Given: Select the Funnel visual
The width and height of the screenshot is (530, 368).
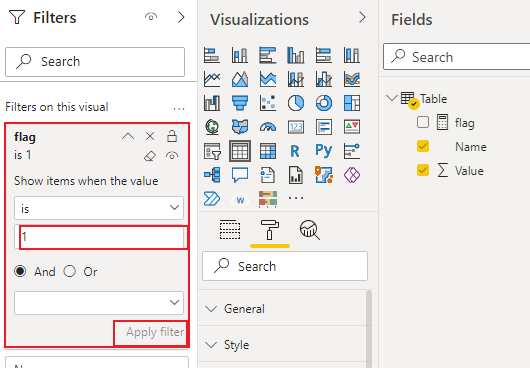Looking at the screenshot, I should click(240, 103).
